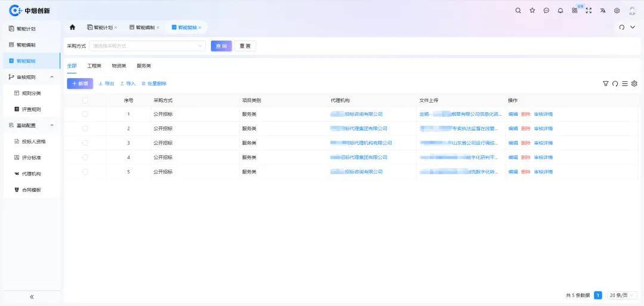Viewport: 644px width, 306px height.
Task: Click the home icon tab
Action: [x=73, y=27]
